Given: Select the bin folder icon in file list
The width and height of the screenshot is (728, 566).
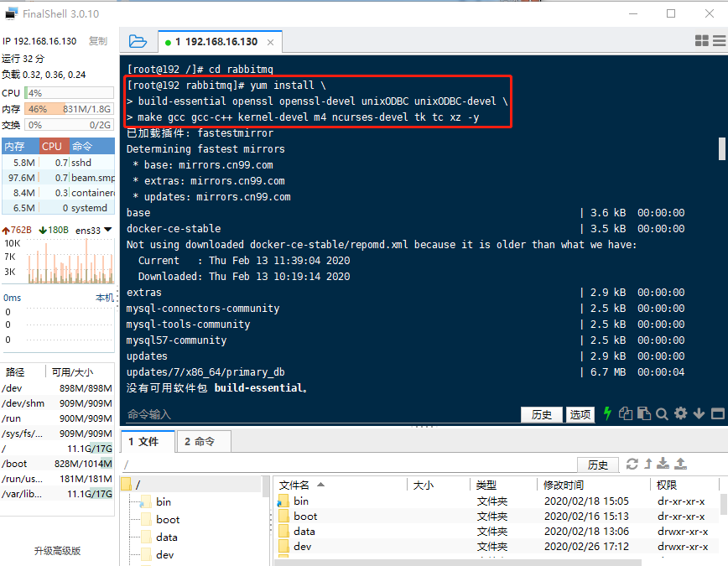Looking at the screenshot, I should click(283, 501).
